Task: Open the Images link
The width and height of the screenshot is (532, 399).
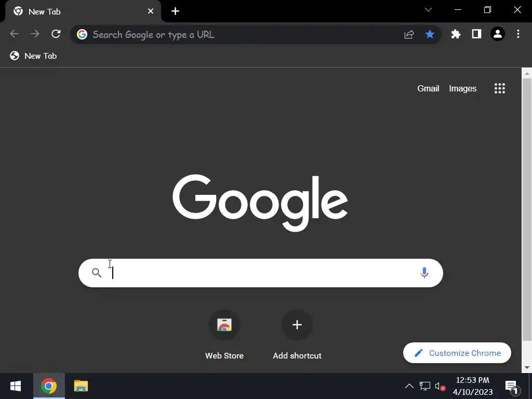Action: click(463, 88)
